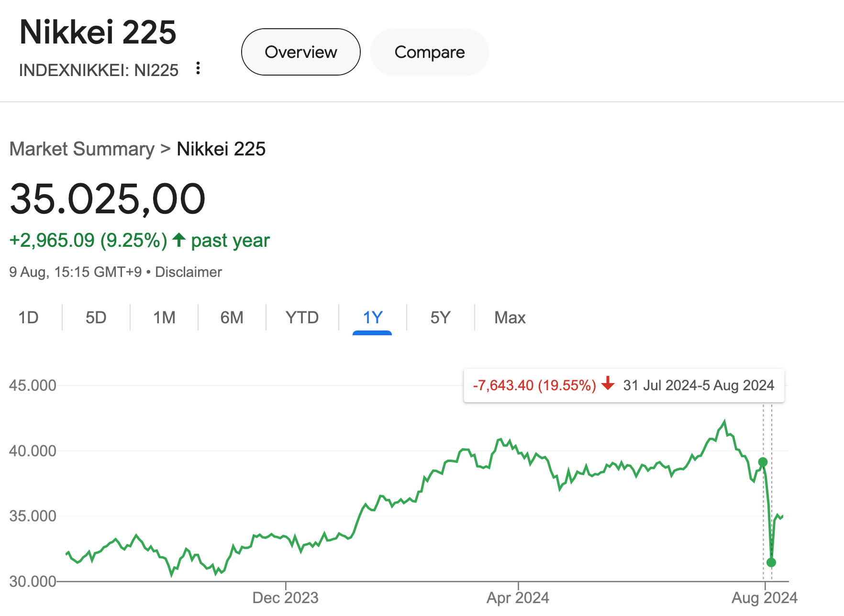Click the lower green chart marker for 5 Aug
844x616 pixels.
coord(771,562)
